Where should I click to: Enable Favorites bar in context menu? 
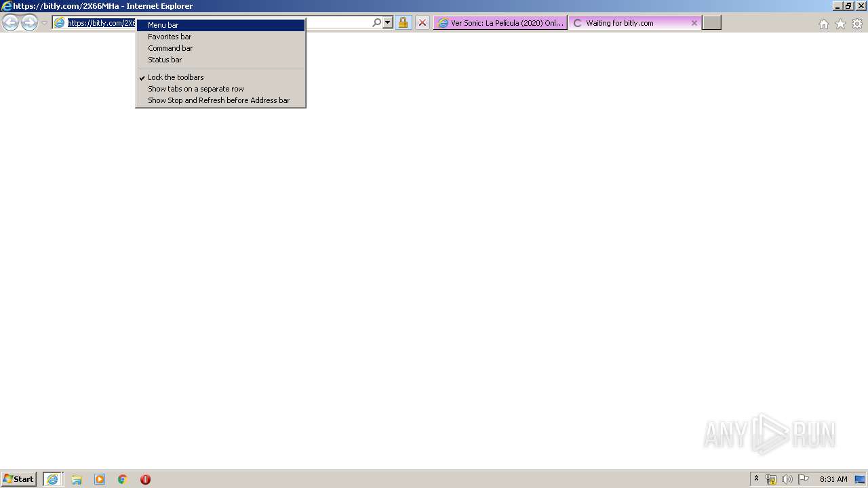coord(220,37)
